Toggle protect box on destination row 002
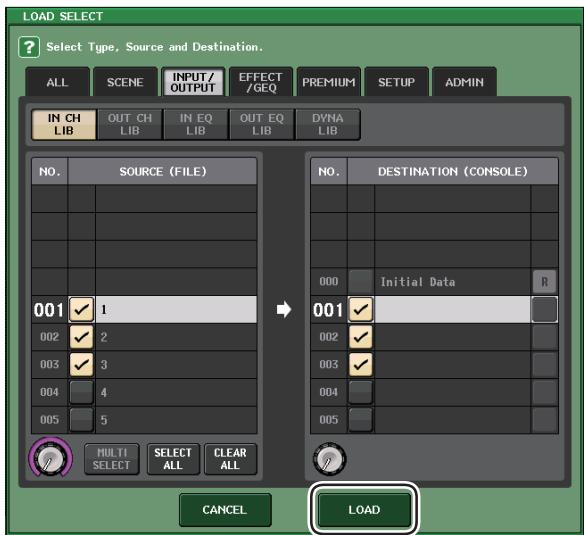584x535 pixels. [x=545, y=337]
